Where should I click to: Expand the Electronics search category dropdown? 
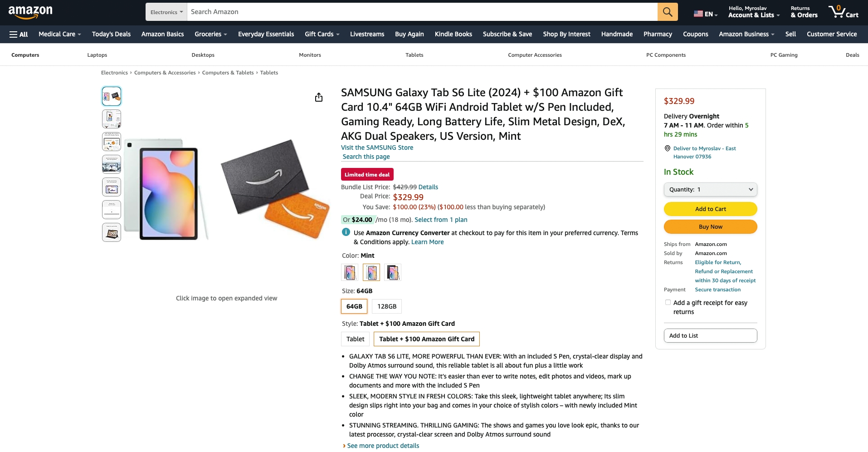click(x=166, y=12)
